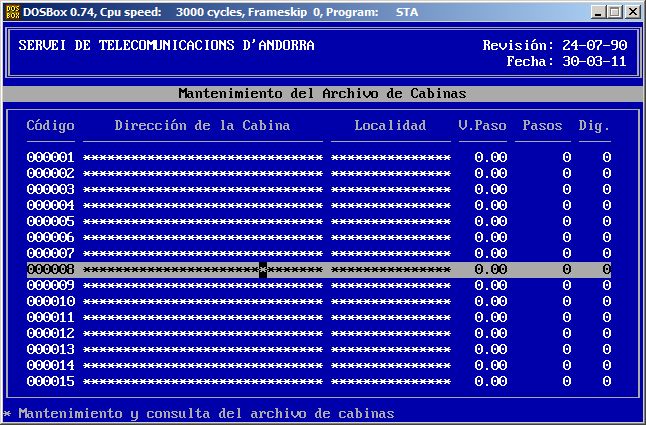This screenshot has width=646, height=425.
Task: Click the Localidad column header
Action: (390, 125)
